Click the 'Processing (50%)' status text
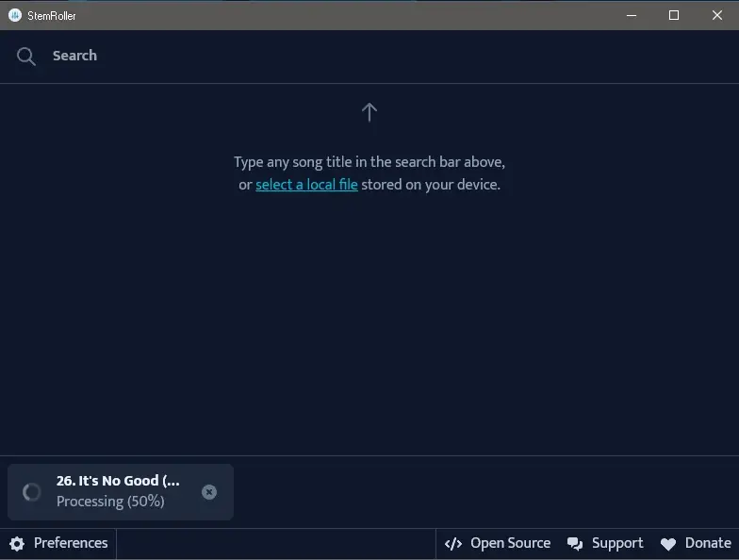Image resolution: width=739 pixels, height=560 pixels. coord(110,502)
